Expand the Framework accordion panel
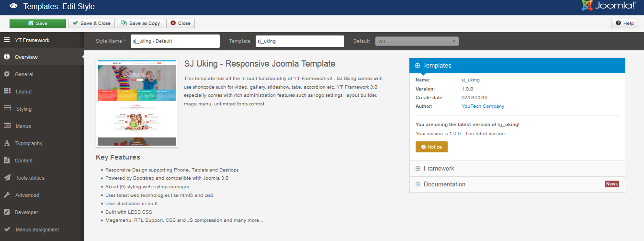Screen dimensions: 644x241 click(517, 169)
